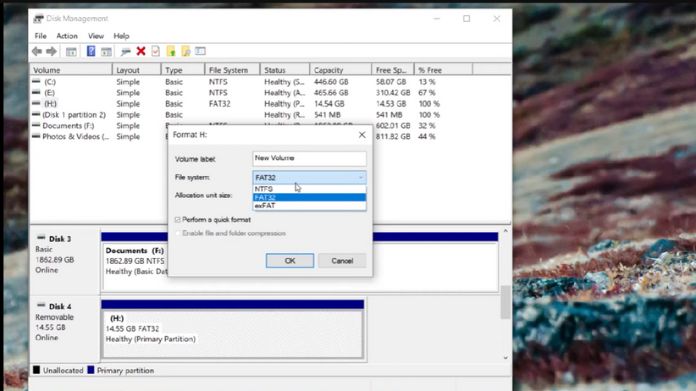696x391 pixels.
Task: Click Cancel in the Format H: dialog
Action: tap(342, 261)
